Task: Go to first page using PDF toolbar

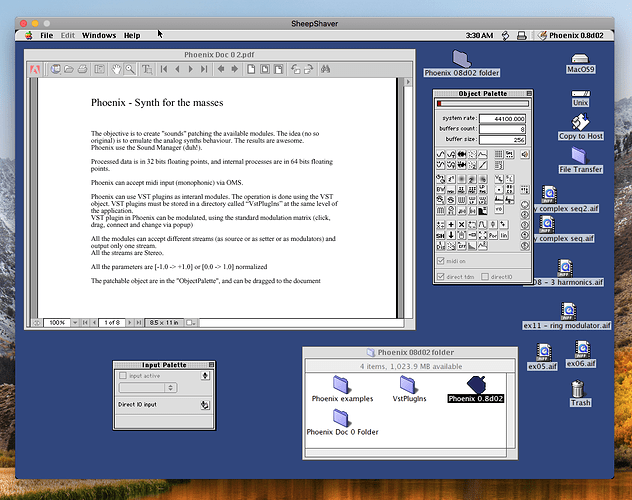Action: pos(164,69)
